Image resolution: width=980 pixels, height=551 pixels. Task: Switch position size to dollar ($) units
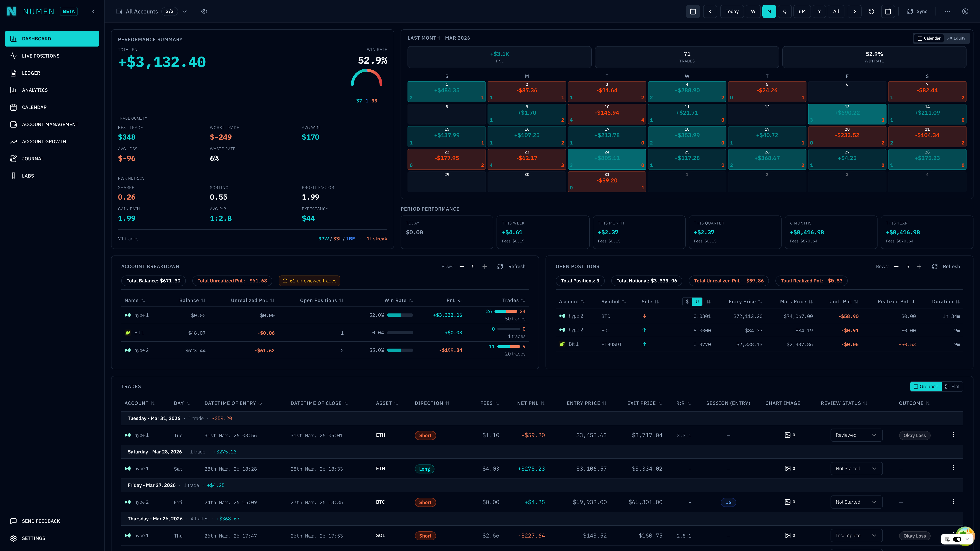(687, 302)
